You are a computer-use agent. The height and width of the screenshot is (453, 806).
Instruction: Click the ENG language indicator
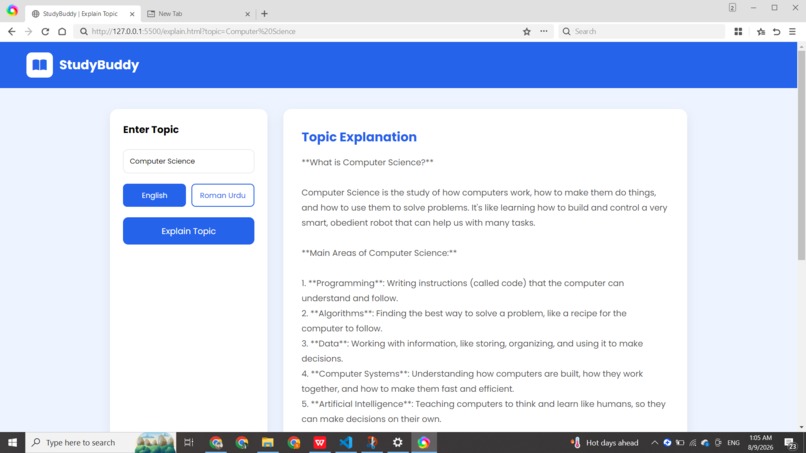[x=734, y=442]
